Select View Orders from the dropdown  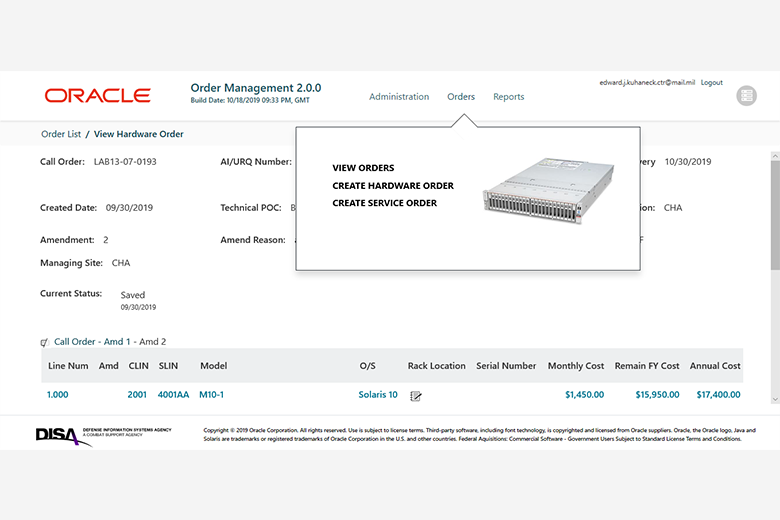click(363, 168)
